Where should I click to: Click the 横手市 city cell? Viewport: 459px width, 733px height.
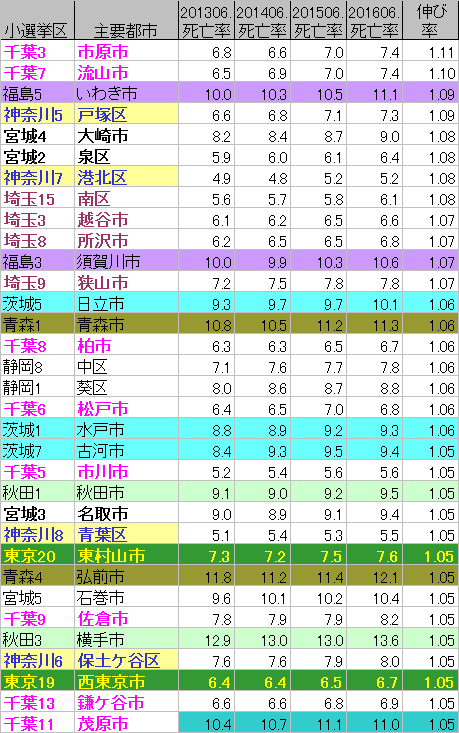[x=126, y=639]
